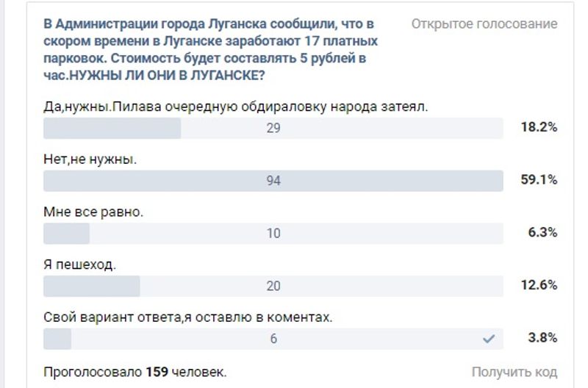
Task: Click the result bar showing 94 votes
Action: point(273,181)
